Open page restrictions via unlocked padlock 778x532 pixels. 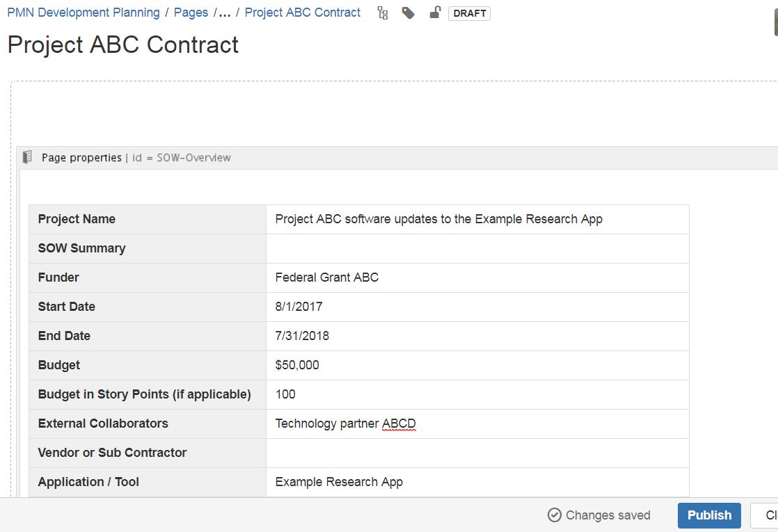coord(435,13)
